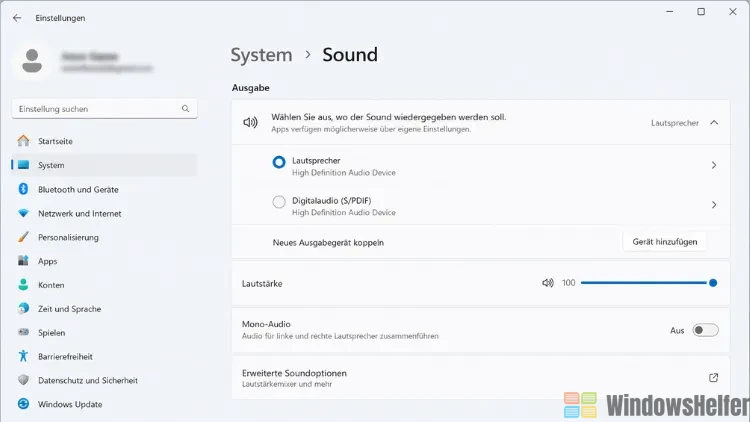This screenshot has width=750, height=422.
Task: Click the Startseite home icon
Action: tap(23, 141)
